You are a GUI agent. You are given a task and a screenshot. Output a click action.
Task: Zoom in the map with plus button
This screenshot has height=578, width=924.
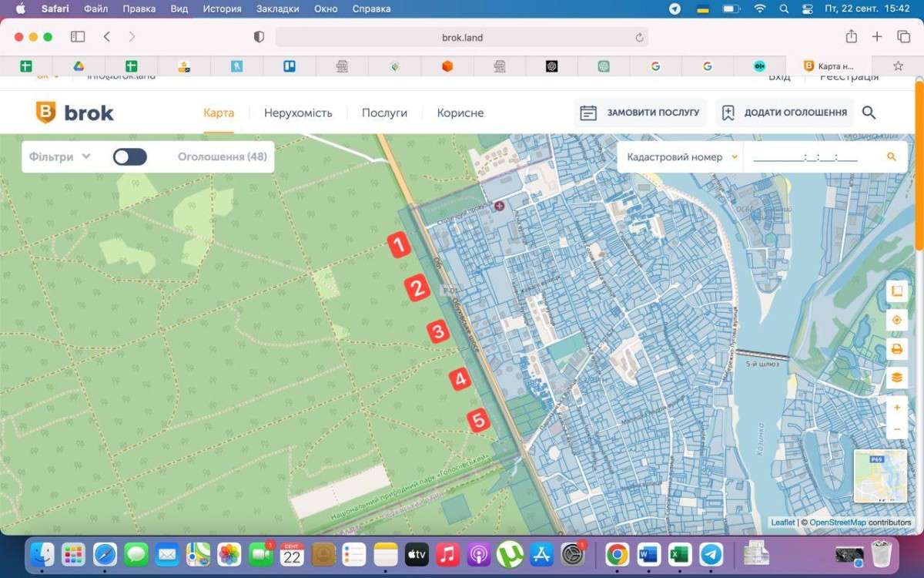[x=896, y=407]
